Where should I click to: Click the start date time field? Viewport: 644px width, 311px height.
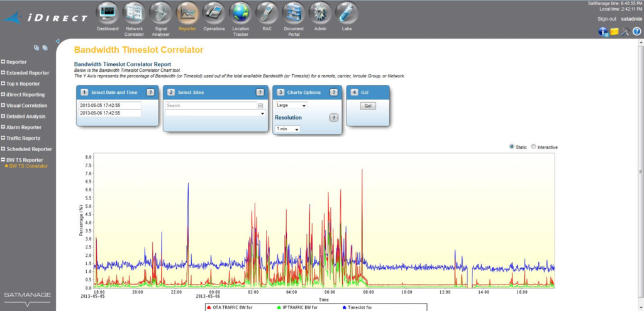[109, 105]
